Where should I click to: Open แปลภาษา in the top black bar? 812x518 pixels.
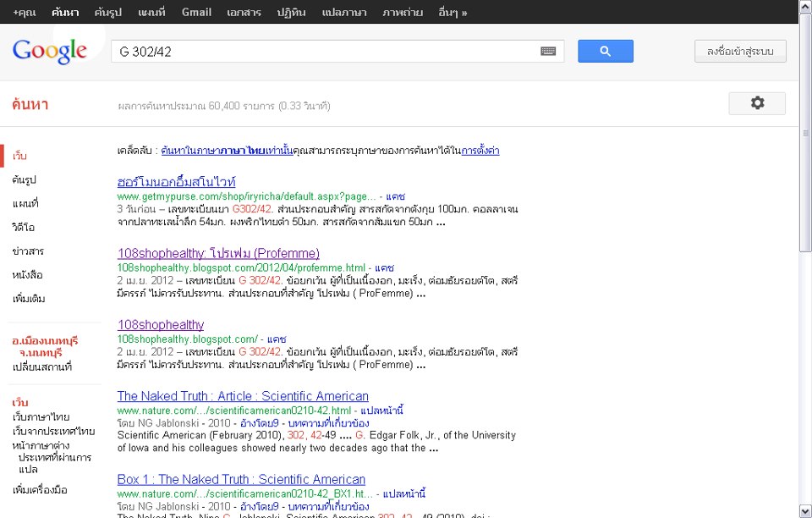coord(344,13)
